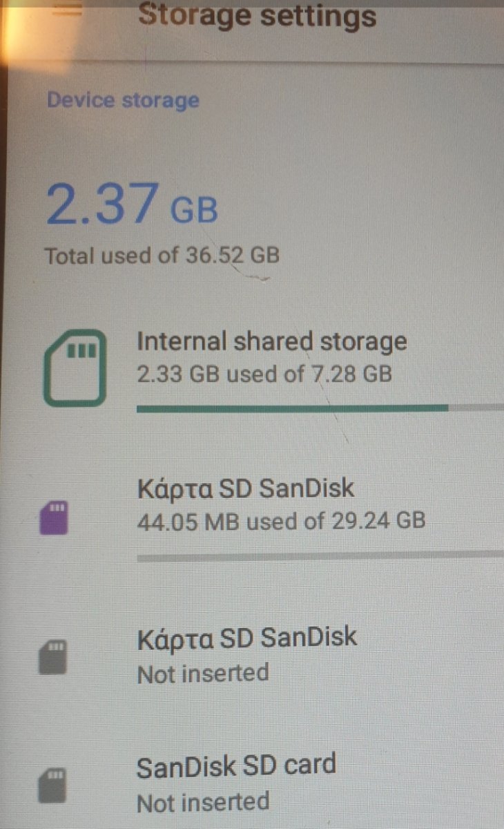The image size is (504, 829).
Task: Tap the purple SD card icon
Action: pos(55,518)
